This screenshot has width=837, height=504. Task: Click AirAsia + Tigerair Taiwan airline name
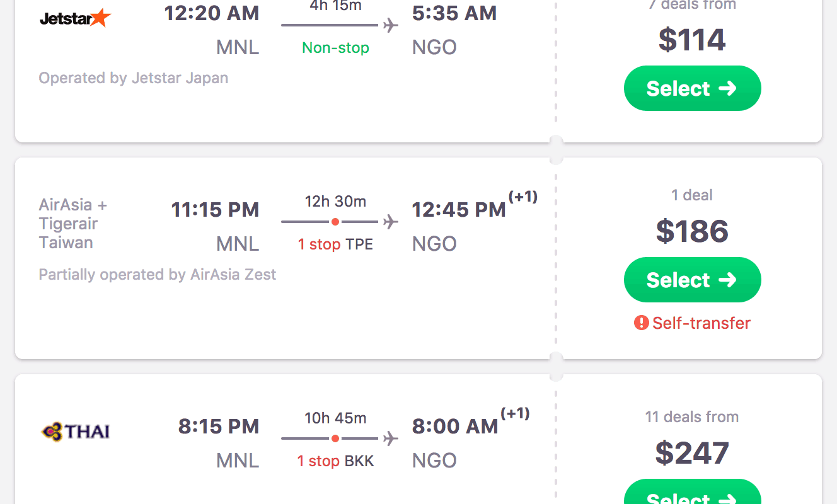point(73,224)
